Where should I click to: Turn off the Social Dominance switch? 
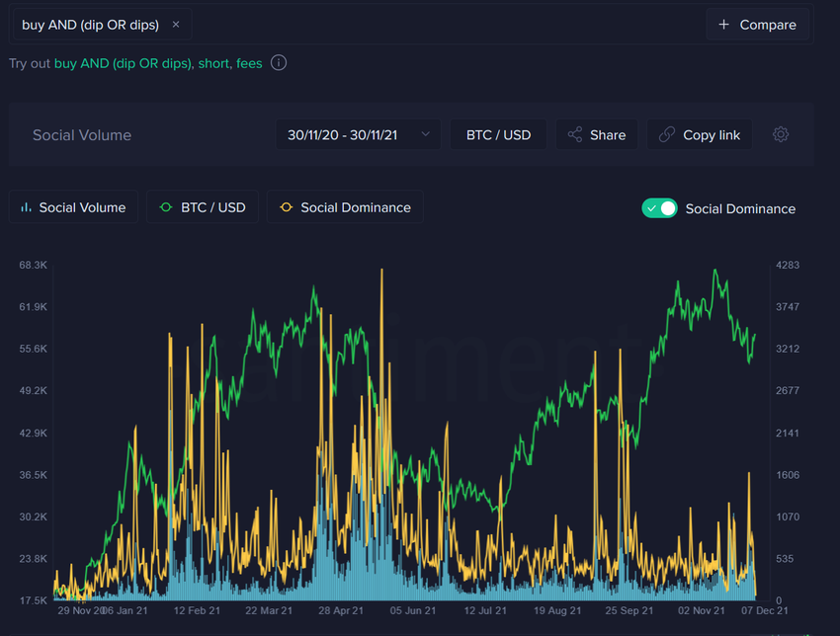pos(659,208)
